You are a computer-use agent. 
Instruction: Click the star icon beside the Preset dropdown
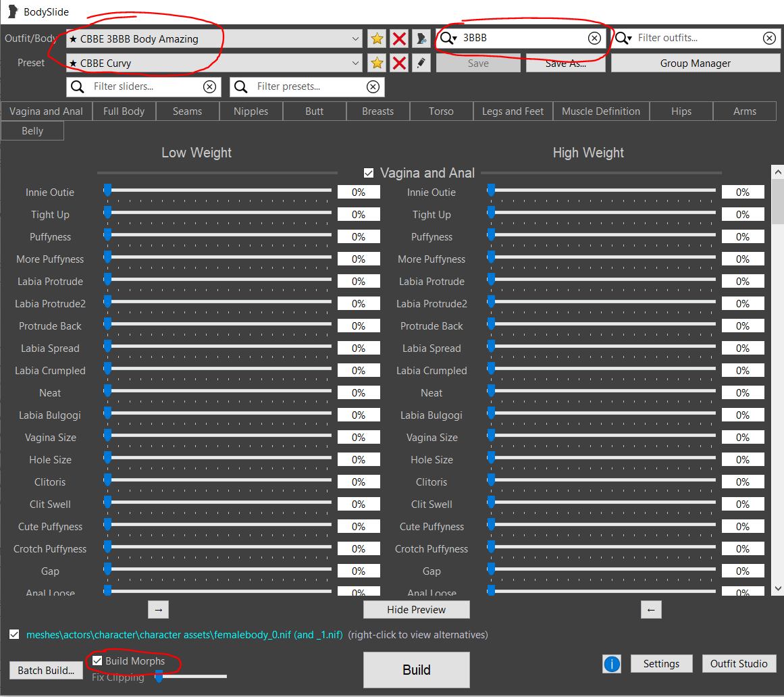pos(377,63)
